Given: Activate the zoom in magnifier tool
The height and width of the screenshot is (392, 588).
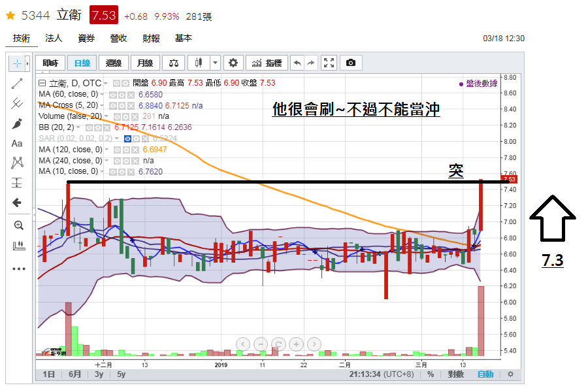Looking at the screenshot, I should (x=18, y=225).
